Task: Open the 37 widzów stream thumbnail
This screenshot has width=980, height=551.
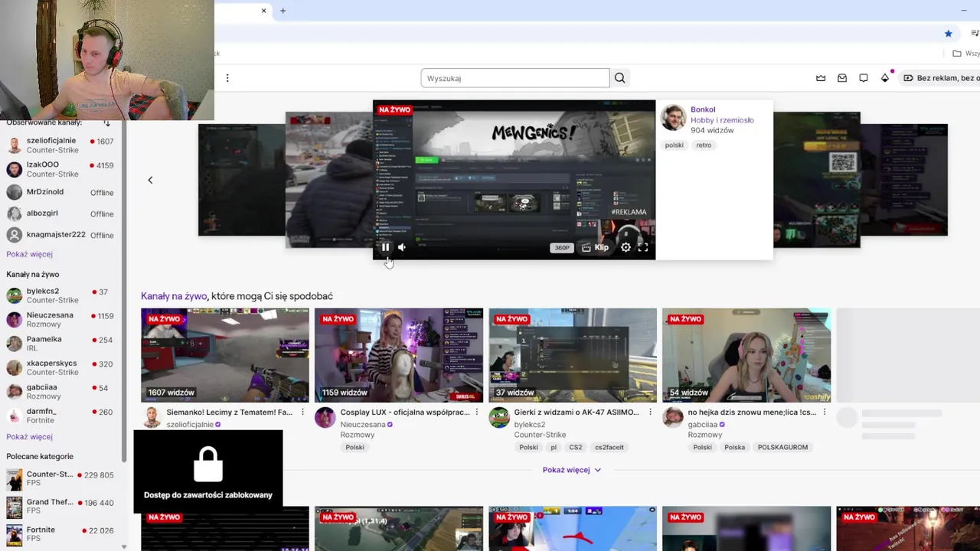Action: [x=573, y=355]
